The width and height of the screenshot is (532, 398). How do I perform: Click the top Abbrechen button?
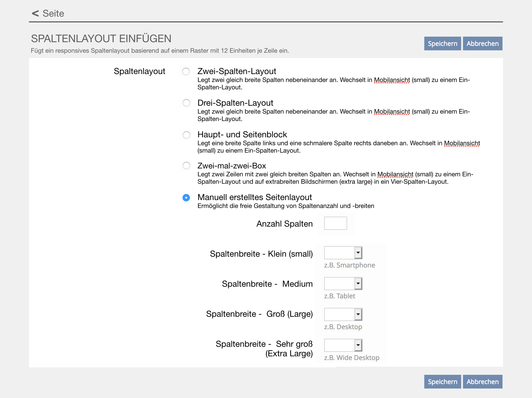click(x=482, y=43)
